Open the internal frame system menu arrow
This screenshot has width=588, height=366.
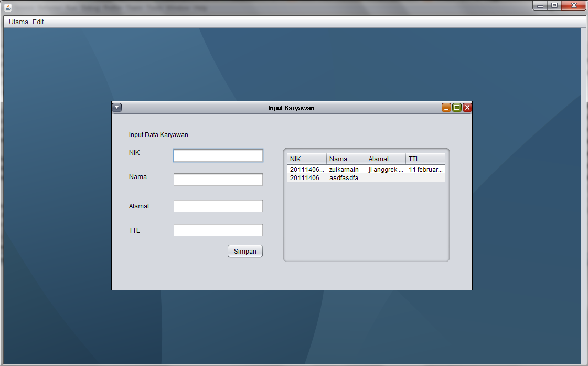[116, 107]
